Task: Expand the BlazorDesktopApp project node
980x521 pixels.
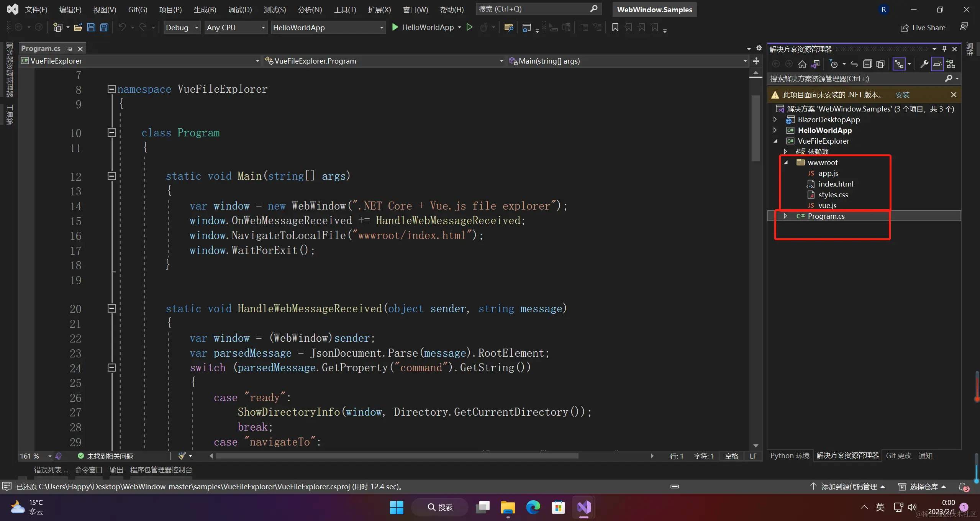Action: point(775,120)
